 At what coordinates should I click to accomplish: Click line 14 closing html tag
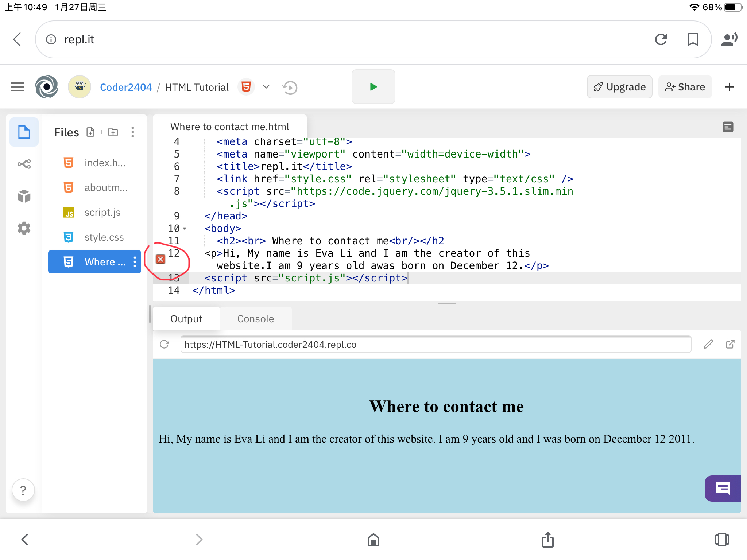point(214,291)
